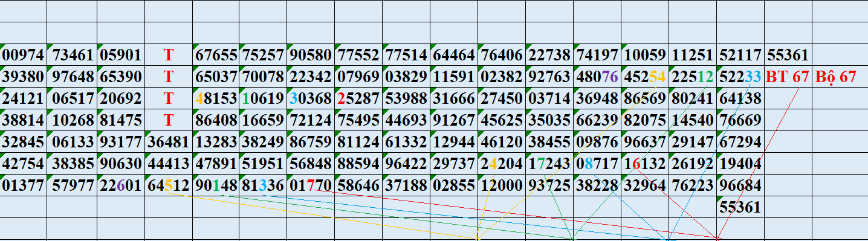Click cell 32845

point(24,142)
